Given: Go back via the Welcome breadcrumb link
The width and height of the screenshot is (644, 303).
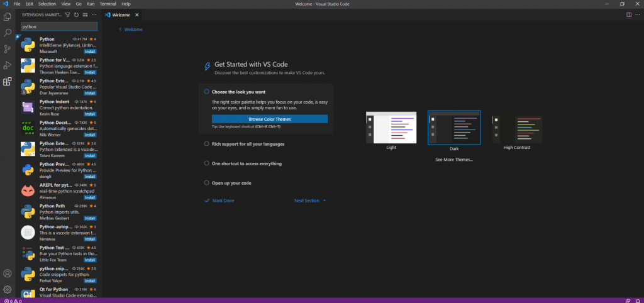Looking at the screenshot, I should 131,30.
